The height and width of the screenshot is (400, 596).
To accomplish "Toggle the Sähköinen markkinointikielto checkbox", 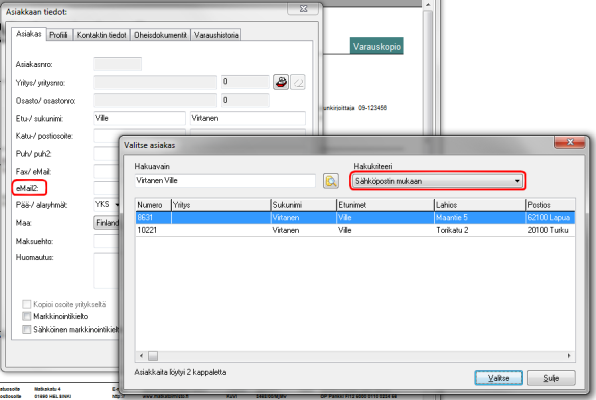I will click(x=27, y=329).
